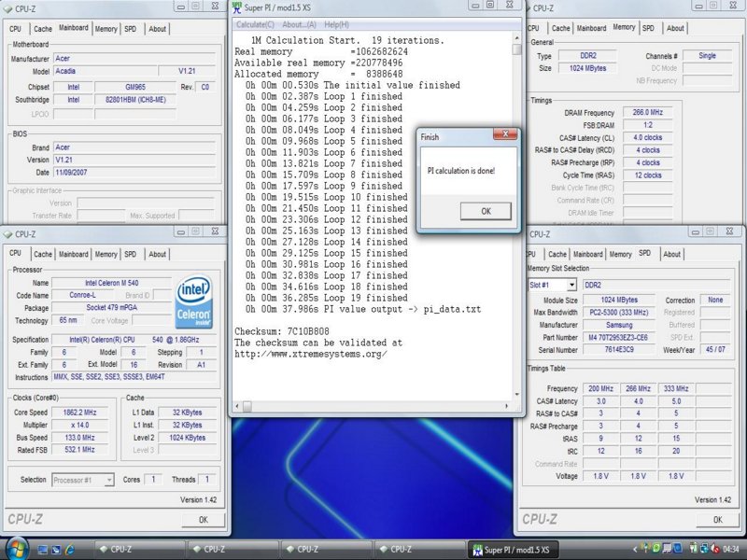Click Manufacturer field Samsung
This screenshot has height=560, width=747.
coord(619,325)
